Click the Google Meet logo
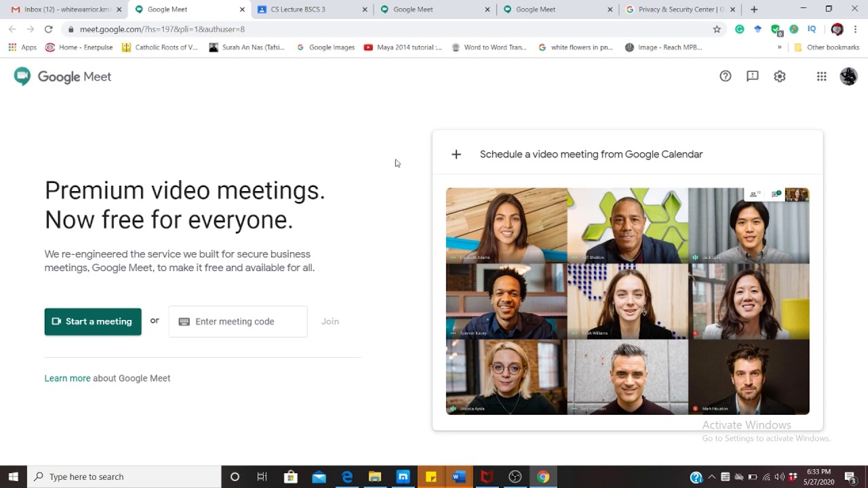The image size is (868, 488). coord(62,77)
